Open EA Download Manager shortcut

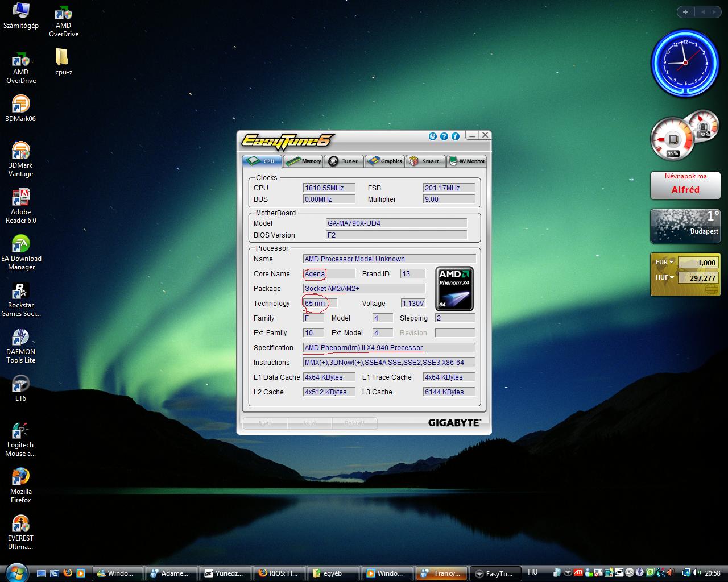pos(21,252)
